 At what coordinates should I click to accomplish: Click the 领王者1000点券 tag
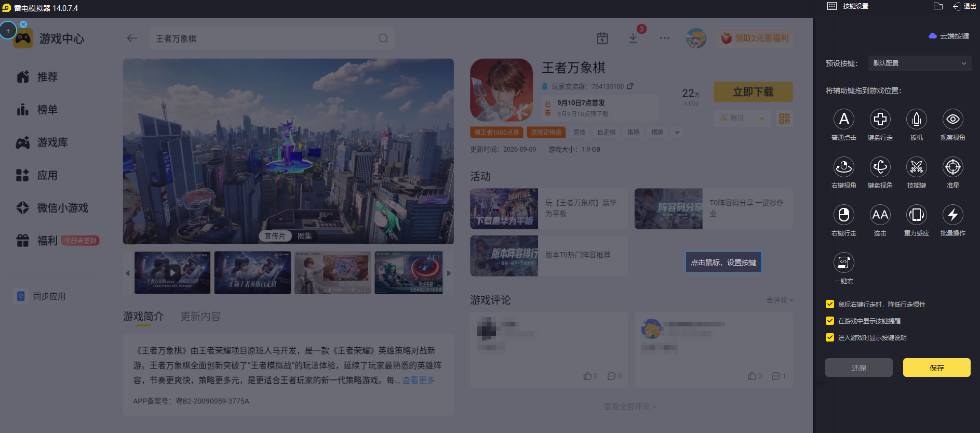(x=496, y=133)
